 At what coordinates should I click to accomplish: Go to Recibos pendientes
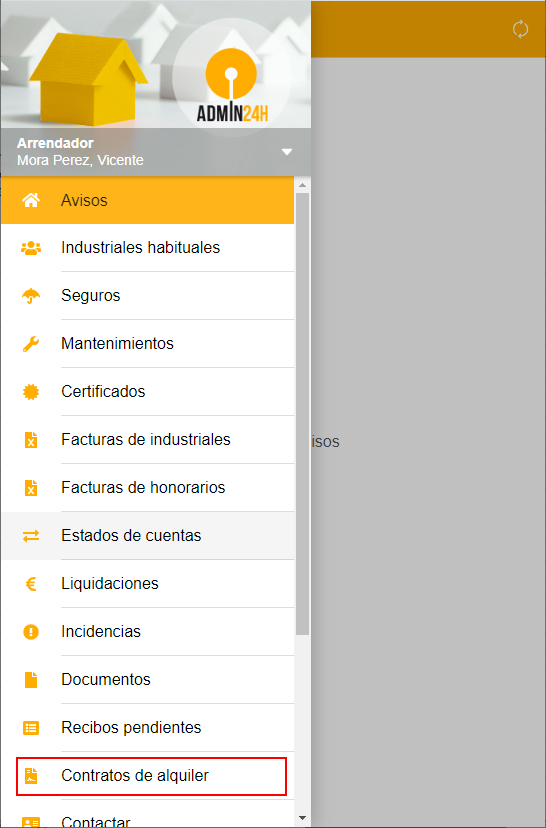point(147,728)
